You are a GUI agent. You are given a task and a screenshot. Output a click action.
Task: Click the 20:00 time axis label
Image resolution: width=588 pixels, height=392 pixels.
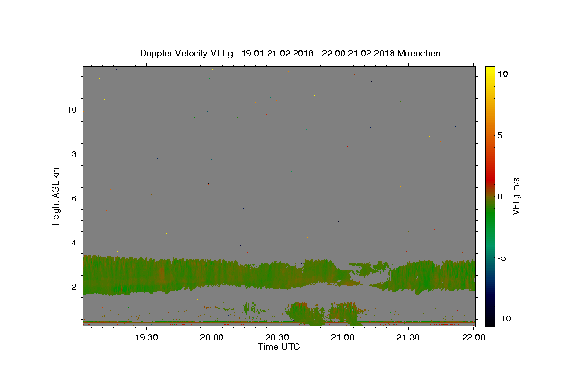[x=212, y=337]
